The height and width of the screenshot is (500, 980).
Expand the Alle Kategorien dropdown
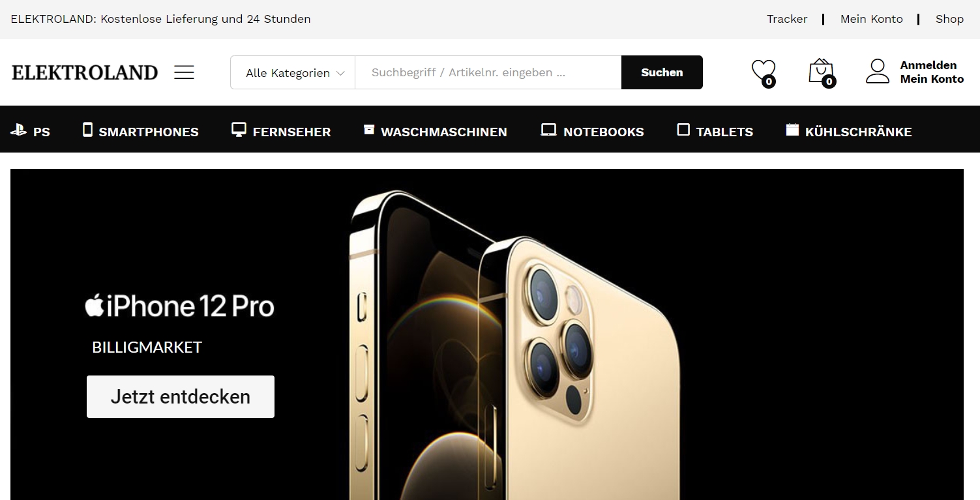(293, 72)
